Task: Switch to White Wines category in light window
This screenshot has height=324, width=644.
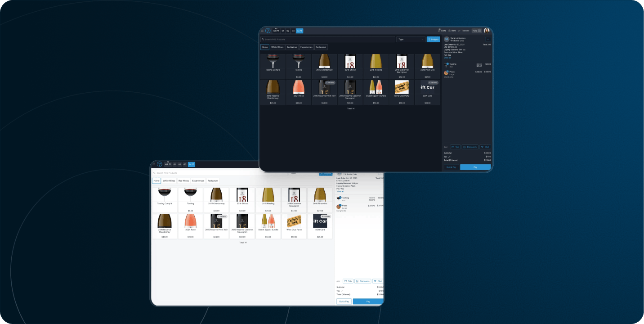Action: tap(169, 180)
